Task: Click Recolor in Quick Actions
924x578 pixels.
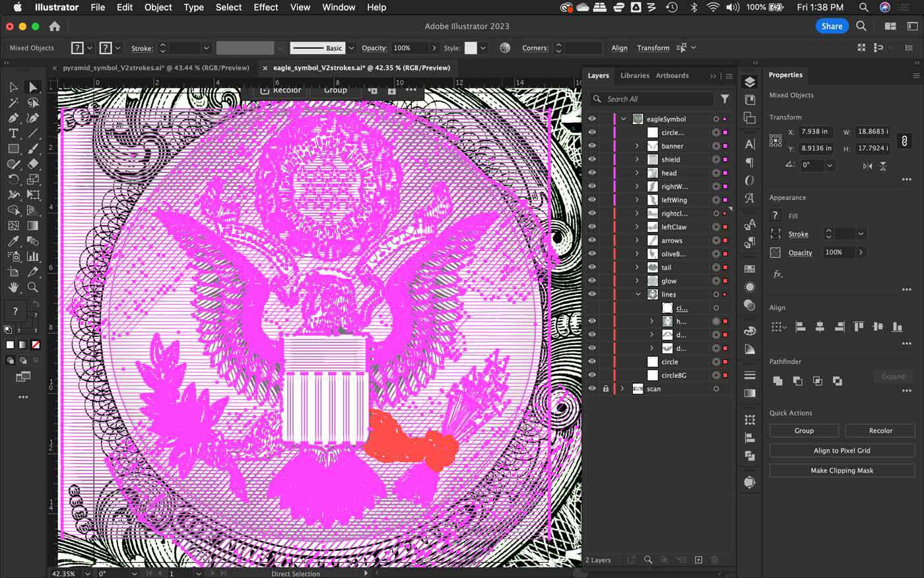Action: click(x=880, y=431)
